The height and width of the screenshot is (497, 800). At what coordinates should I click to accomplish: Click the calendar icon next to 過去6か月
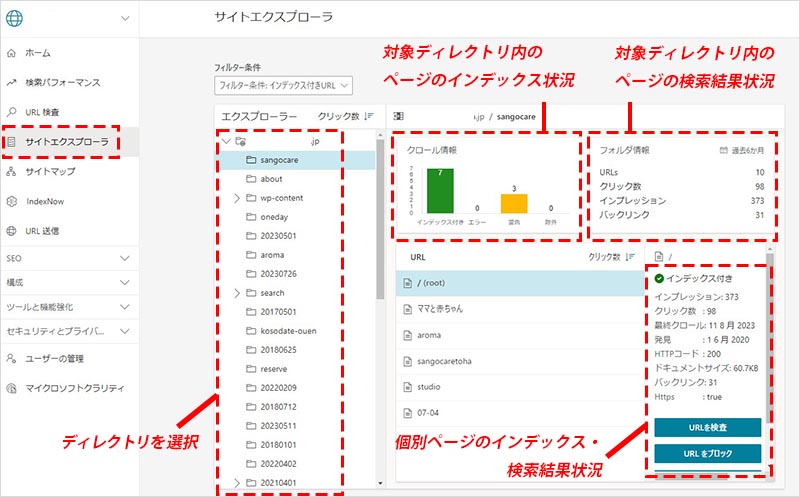click(x=724, y=150)
